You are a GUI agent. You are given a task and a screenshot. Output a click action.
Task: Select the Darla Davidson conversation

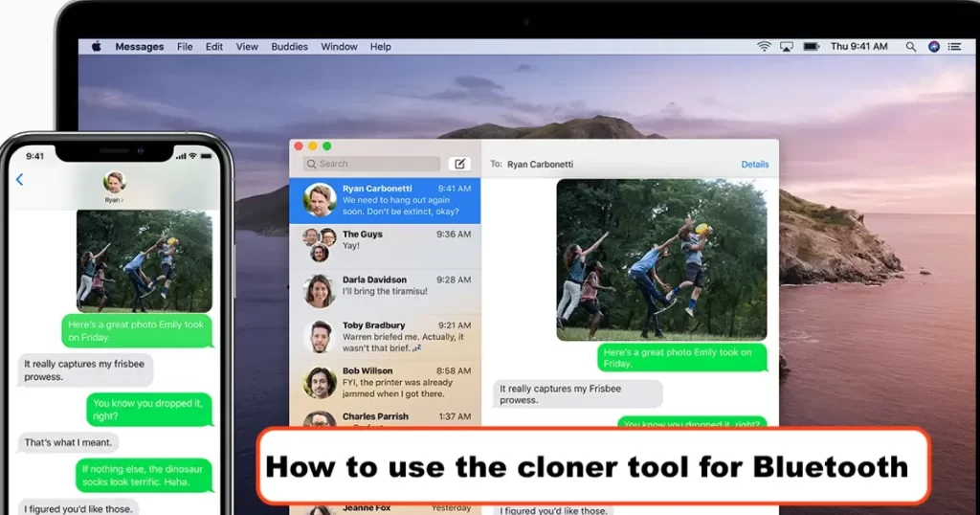click(385, 291)
